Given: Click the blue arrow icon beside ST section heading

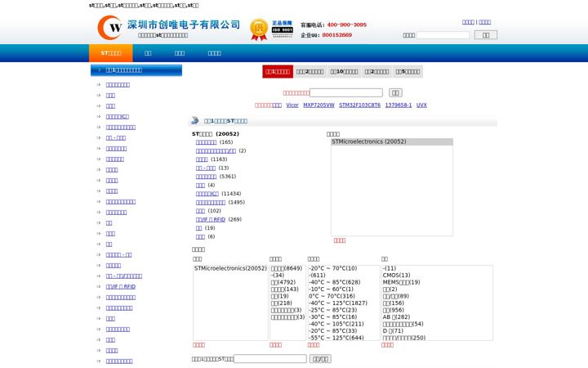Looking at the screenshot, I should pos(195,120).
